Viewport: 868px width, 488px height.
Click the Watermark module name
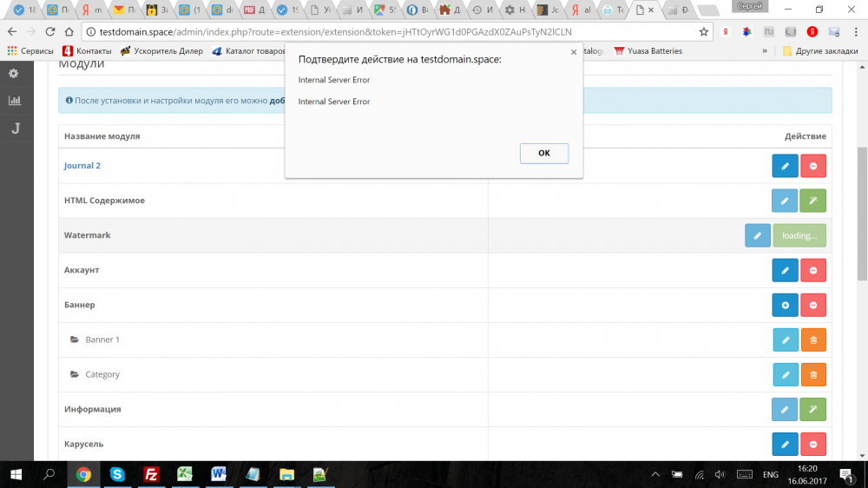[88, 234]
